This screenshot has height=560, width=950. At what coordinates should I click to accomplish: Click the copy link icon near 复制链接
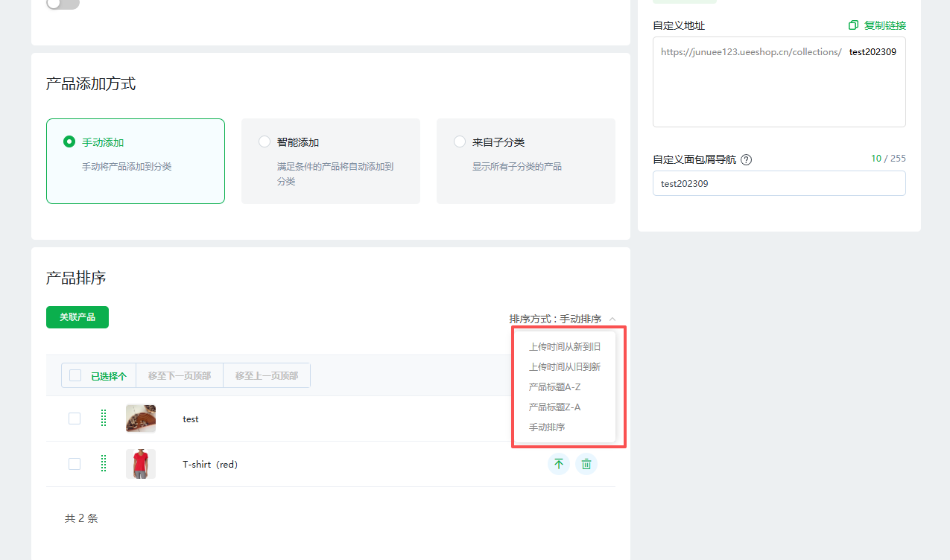click(x=853, y=25)
